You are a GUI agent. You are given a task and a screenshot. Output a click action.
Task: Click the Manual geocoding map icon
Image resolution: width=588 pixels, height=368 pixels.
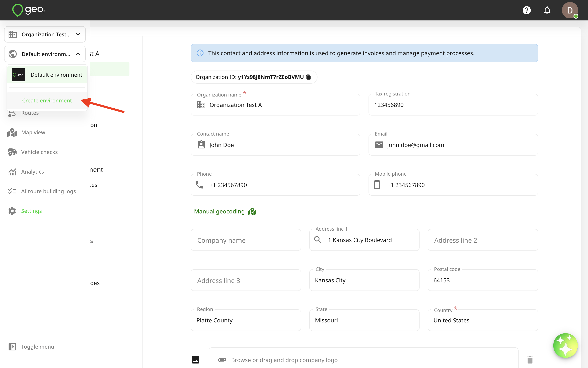click(x=252, y=212)
